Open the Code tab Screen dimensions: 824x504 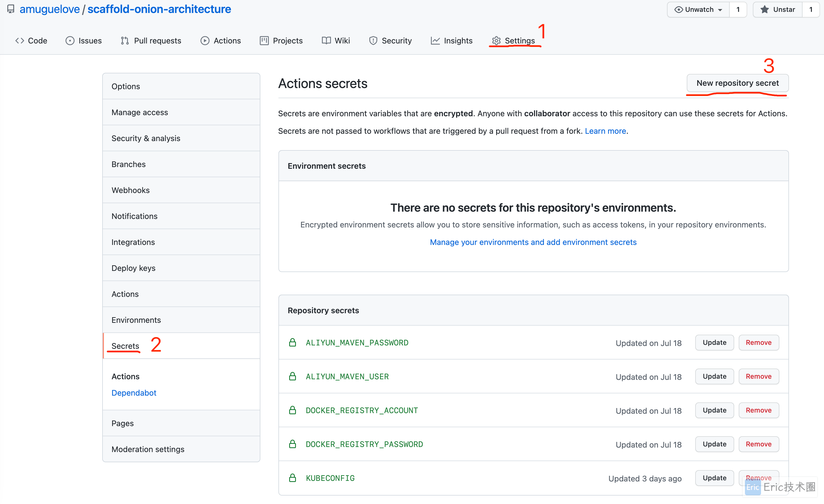point(31,41)
